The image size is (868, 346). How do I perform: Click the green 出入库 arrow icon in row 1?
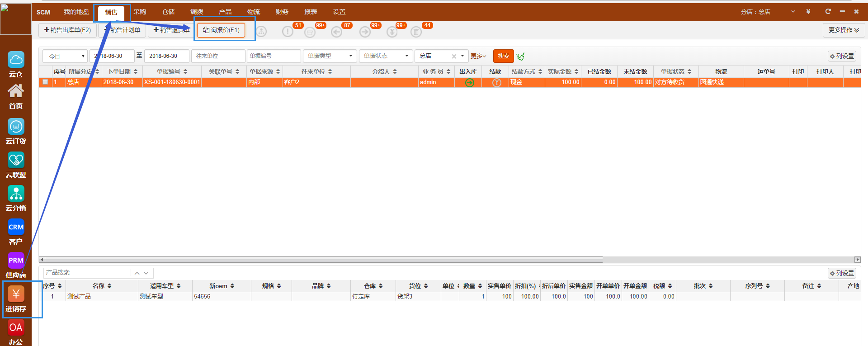pyautogui.click(x=470, y=82)
